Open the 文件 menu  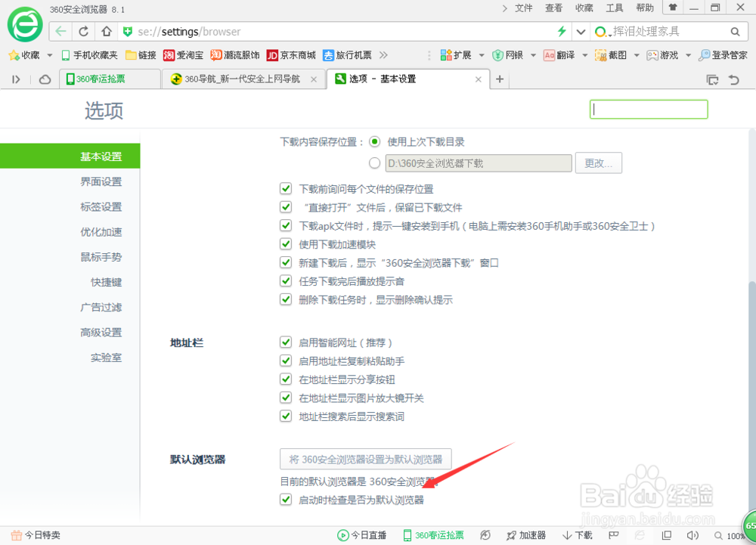524,8
